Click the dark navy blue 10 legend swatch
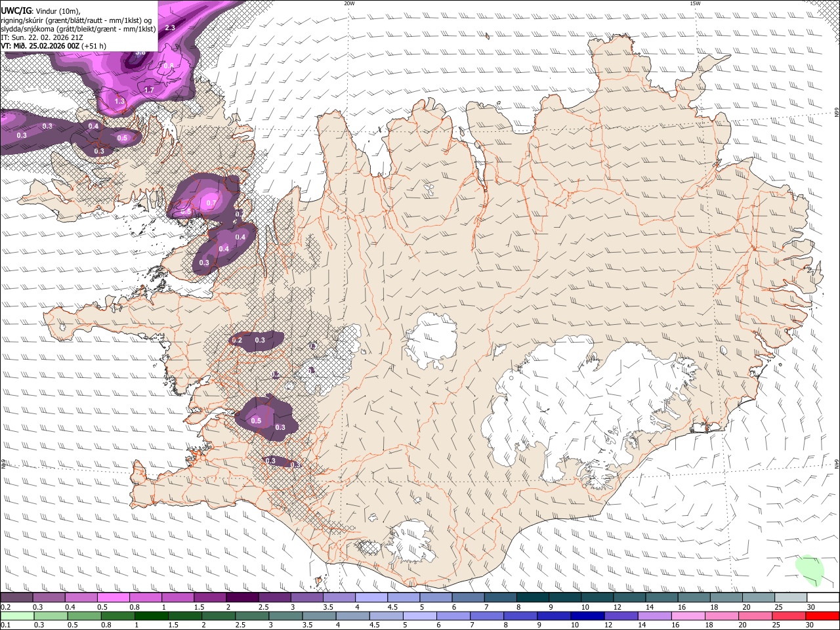This screenshot has height=630, width=840. pos(587,616)
